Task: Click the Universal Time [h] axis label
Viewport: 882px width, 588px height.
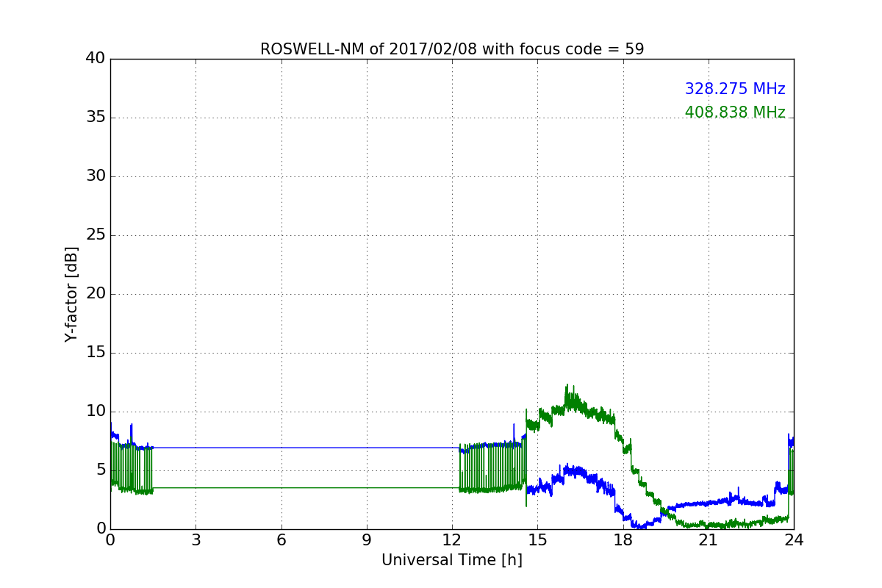Action: (x=452, y=560)
